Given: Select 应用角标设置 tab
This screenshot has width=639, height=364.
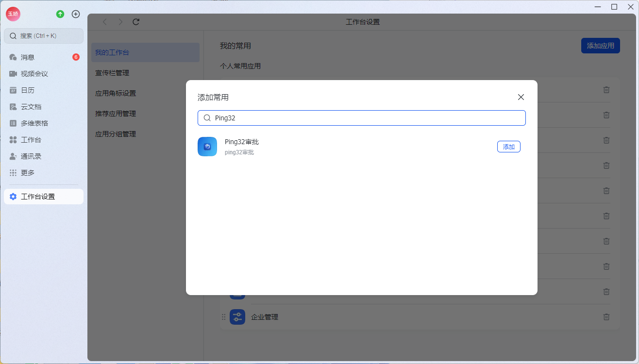Looking at the screenshot, I should (145, 93).
